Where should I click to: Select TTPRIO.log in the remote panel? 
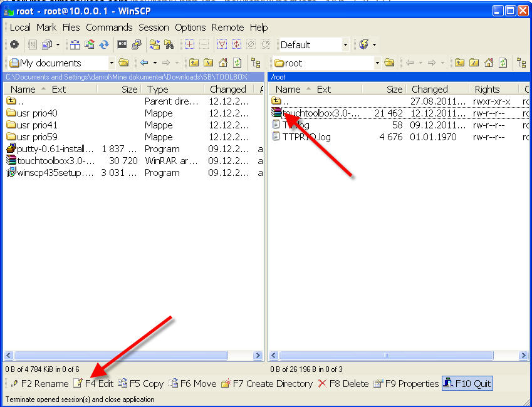301,137
